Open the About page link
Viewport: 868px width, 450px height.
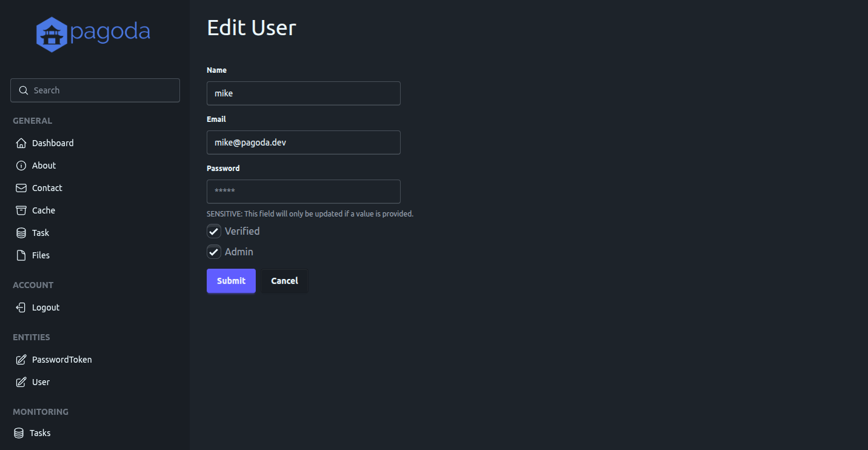coord(44,166)
